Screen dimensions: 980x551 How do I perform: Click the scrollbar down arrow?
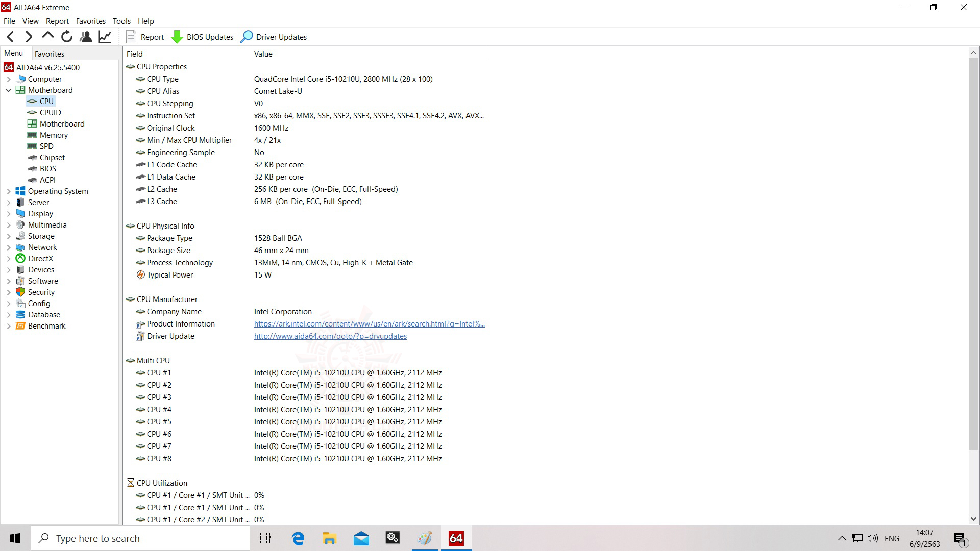tap(973, 519)
